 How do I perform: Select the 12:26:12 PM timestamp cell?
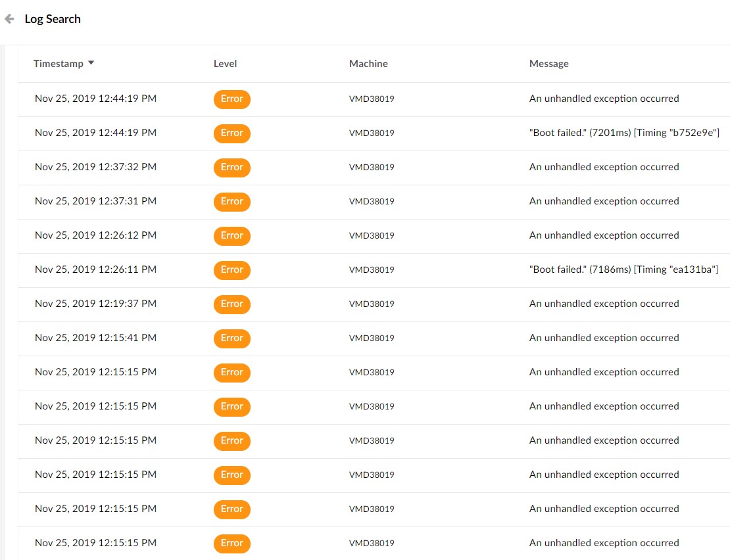(x=95, y=235)
